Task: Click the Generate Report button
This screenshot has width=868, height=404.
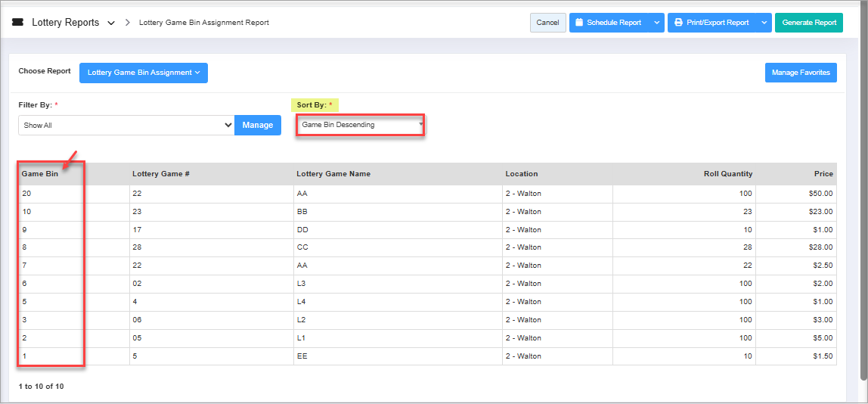Action: (x=808, y=23)
